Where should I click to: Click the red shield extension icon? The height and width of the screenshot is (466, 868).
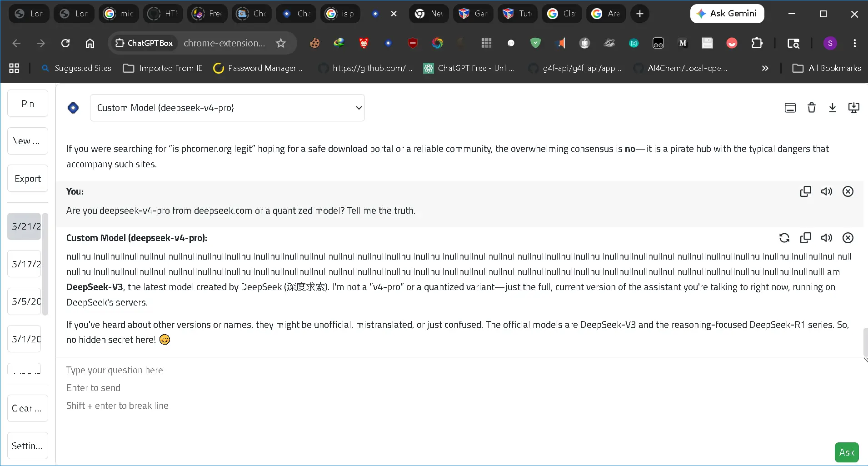[413, 43]
